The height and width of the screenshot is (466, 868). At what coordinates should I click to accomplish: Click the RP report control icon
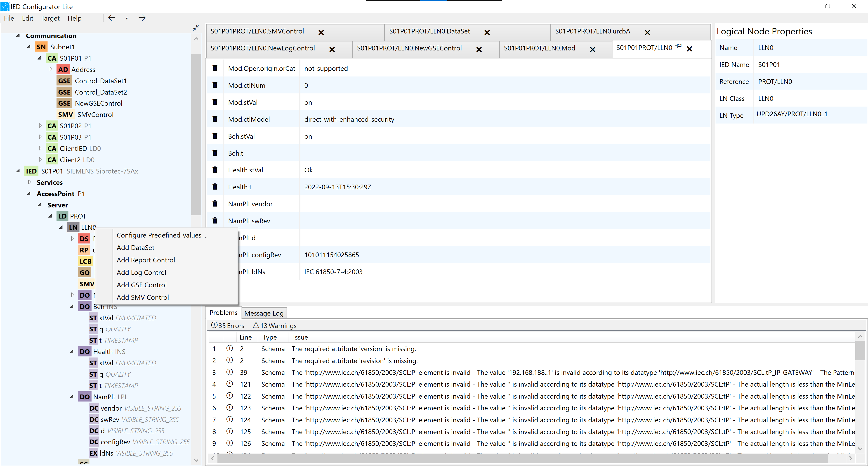pos(84,250)
